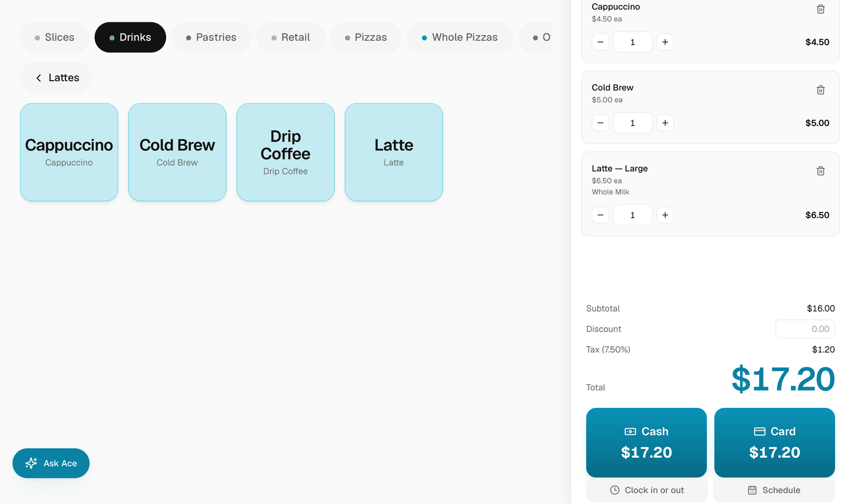Screen dimensions: 850x504
Task: Click the Tax (7.50%) label
Action: 608,349
